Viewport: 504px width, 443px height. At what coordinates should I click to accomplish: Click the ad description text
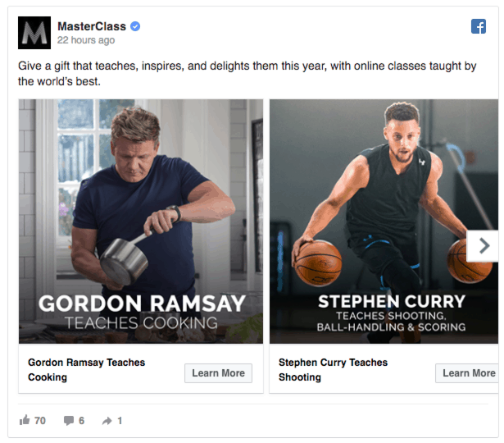coord(246,74)
